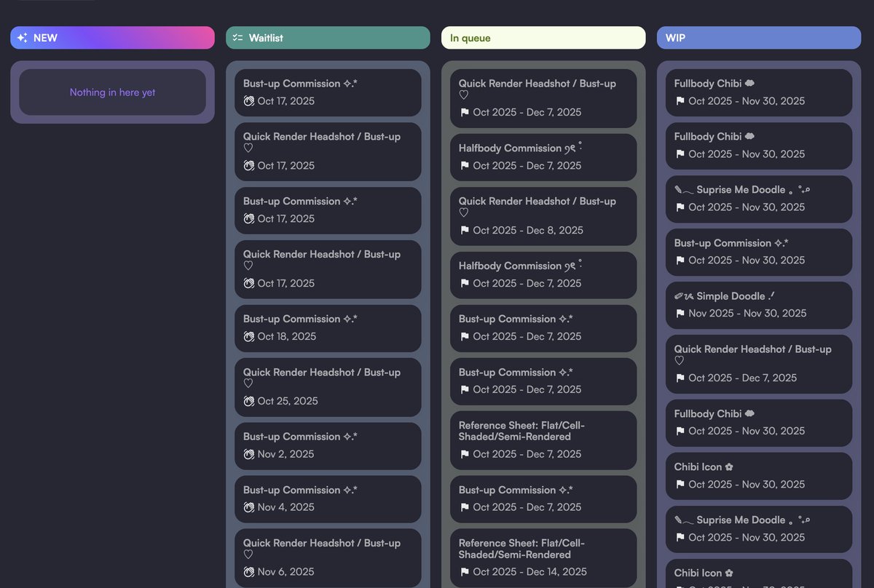Open the Simple Doodle card in WIP
The image size is (874, 588).
tap(759, 305)
